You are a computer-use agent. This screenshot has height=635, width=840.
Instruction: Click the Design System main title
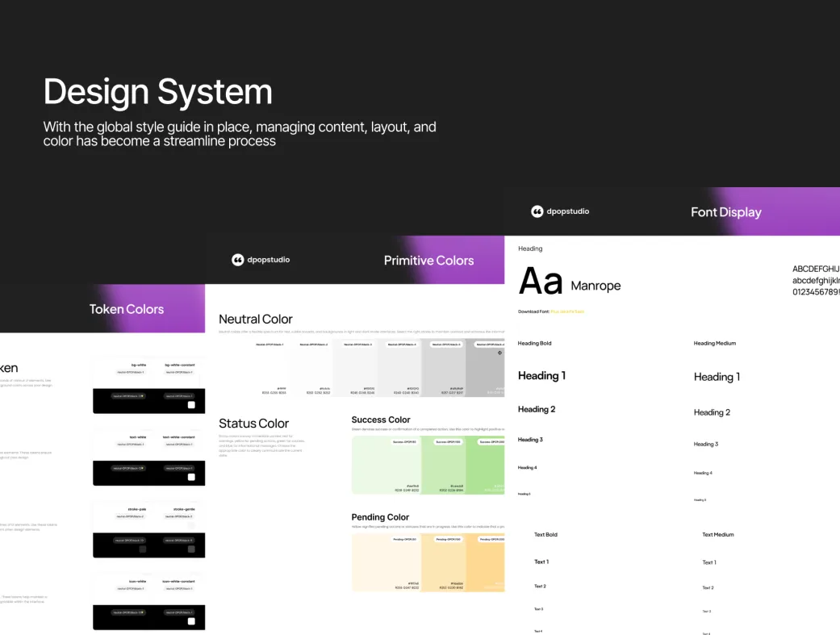157,91
